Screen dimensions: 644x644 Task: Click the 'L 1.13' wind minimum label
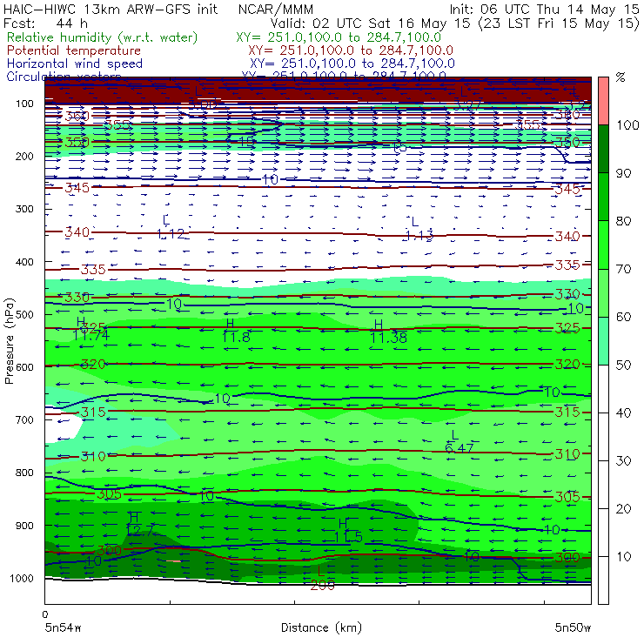click(x=419, y=229)
